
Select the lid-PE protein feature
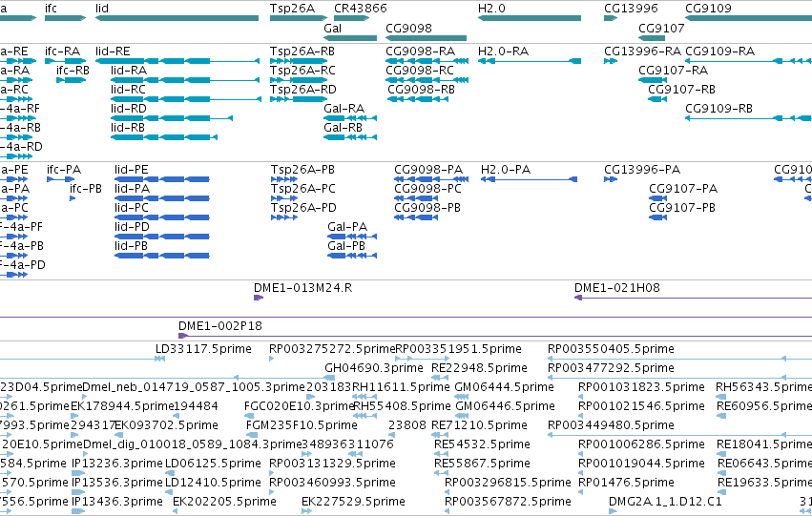pos(162,179)
